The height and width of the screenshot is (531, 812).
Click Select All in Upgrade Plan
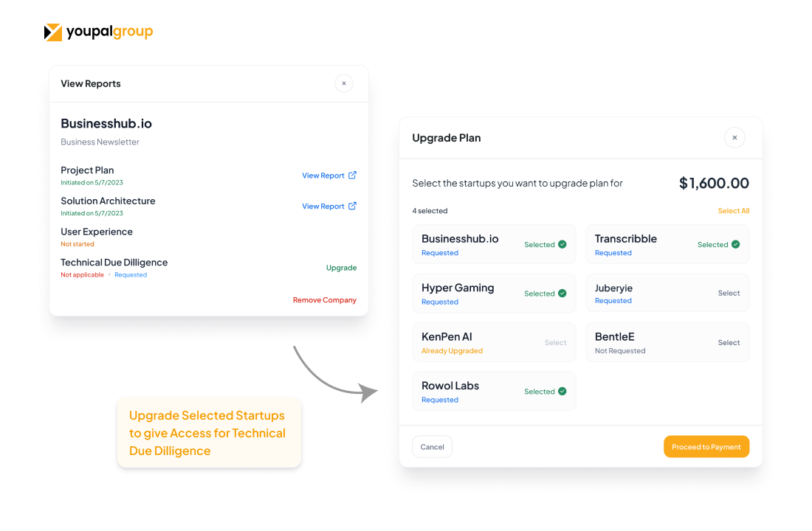tap(733, 211)
